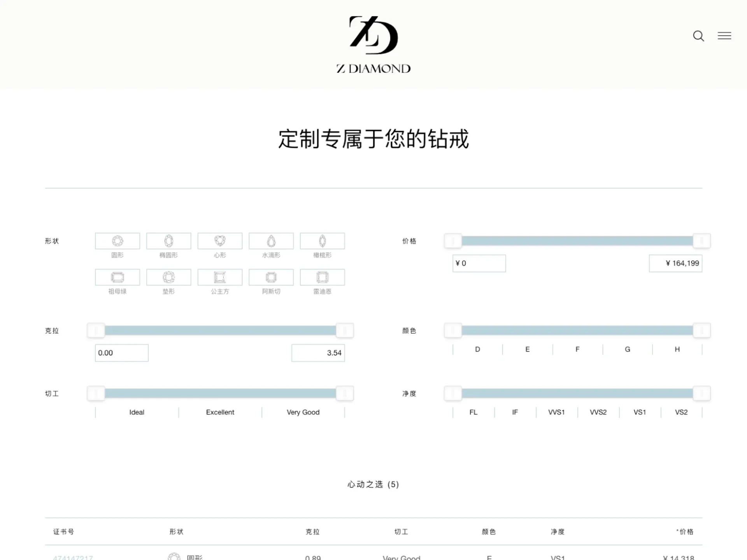Image resolution: width=747 pixels, height=560 pixels.
Task: Click the minimum carat 0.00 field
Action: point(121,353)
